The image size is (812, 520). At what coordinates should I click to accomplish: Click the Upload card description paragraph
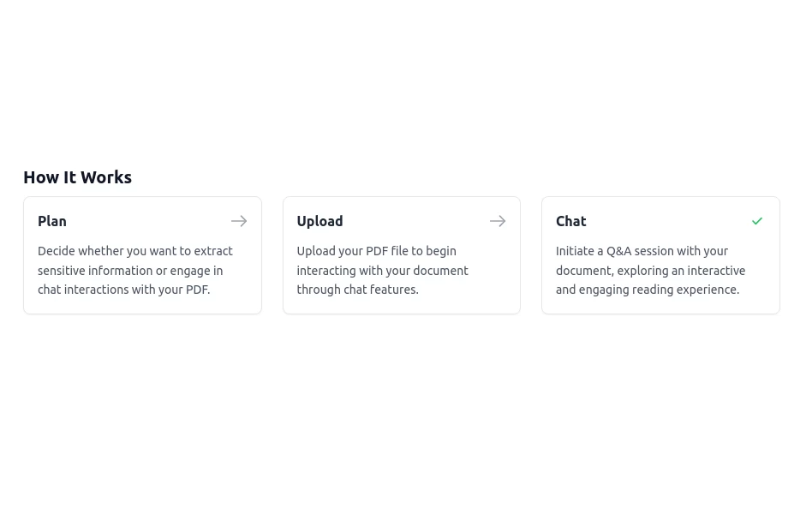(x=383, y=270)
